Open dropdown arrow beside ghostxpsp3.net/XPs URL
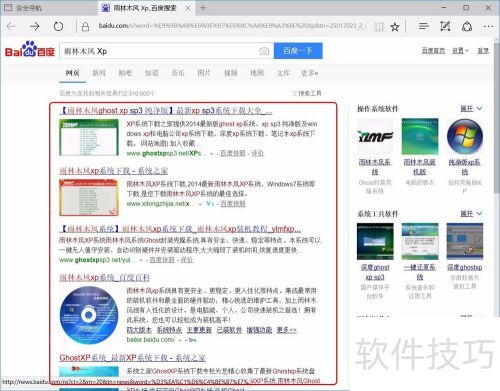 (211, 154)
